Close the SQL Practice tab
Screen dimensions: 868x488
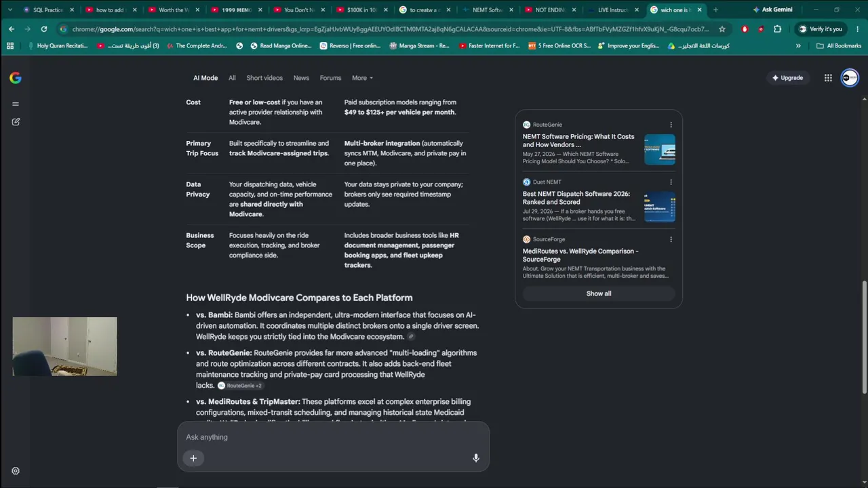point(72,10)
